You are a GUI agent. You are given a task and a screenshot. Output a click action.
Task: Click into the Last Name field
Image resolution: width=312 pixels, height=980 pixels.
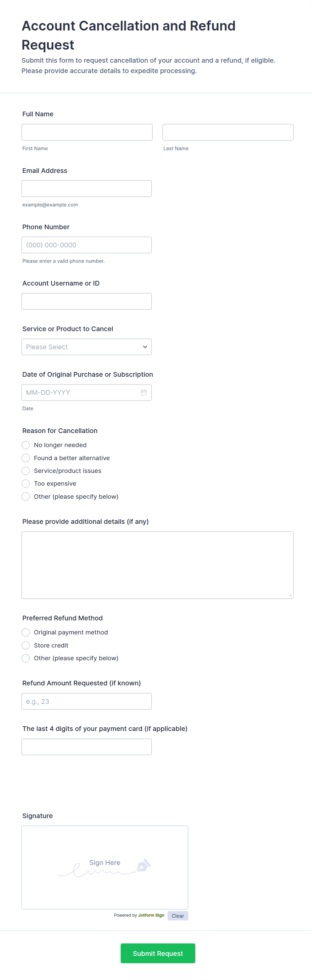point(228,132)
